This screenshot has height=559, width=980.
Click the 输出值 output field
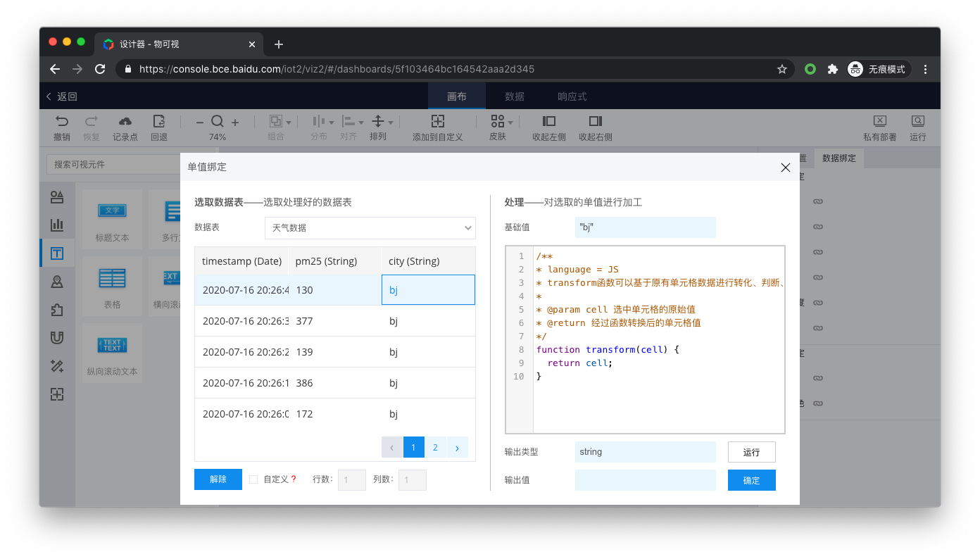tap(646, 480)
